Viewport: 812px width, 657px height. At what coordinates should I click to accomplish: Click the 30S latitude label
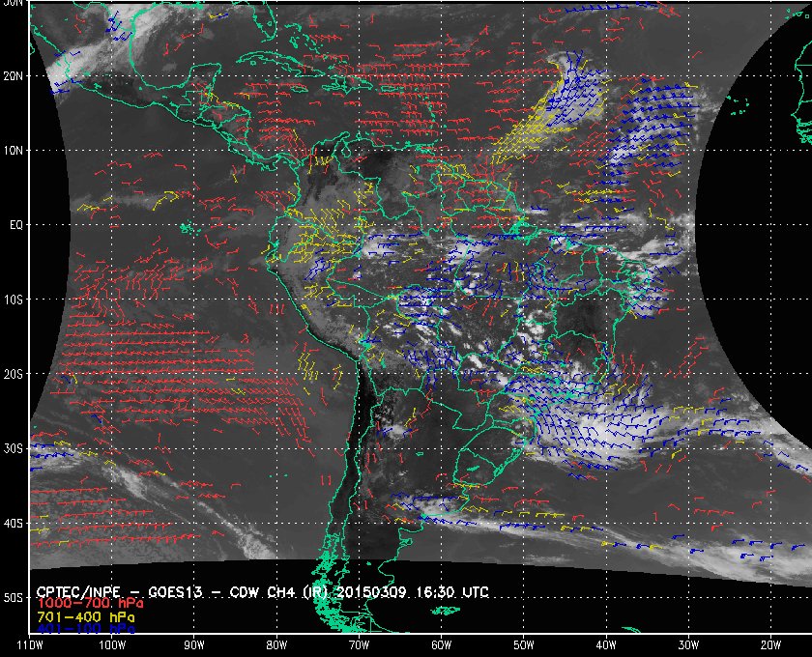point(14,448)
